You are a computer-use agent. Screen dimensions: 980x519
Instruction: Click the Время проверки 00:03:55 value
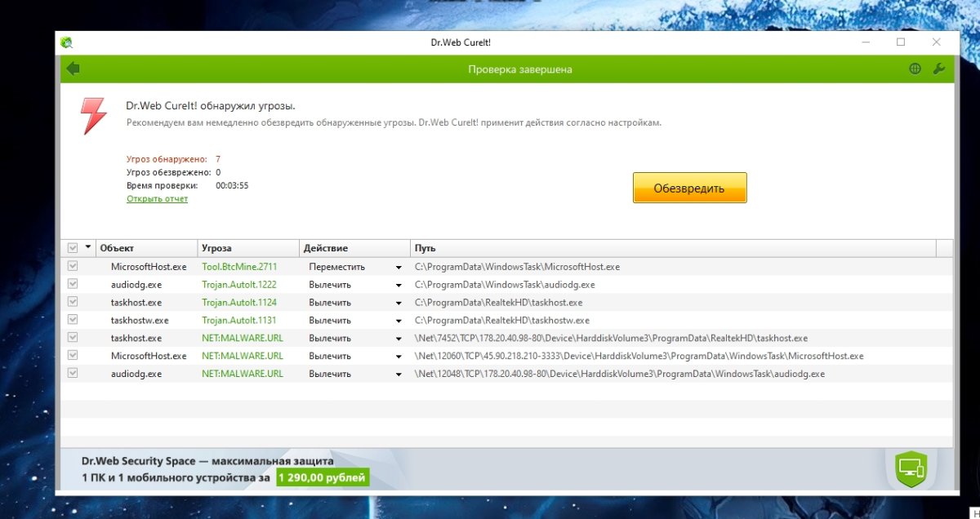[x=232, y=185]
